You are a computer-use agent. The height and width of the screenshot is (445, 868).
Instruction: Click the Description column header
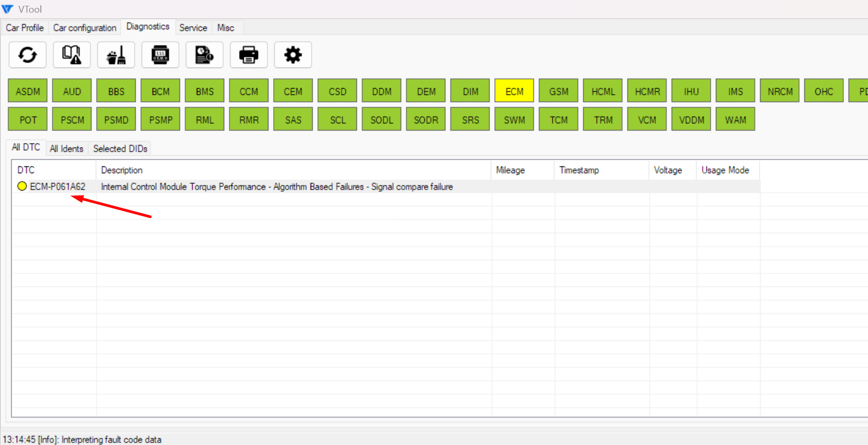[x=122, y=170]
